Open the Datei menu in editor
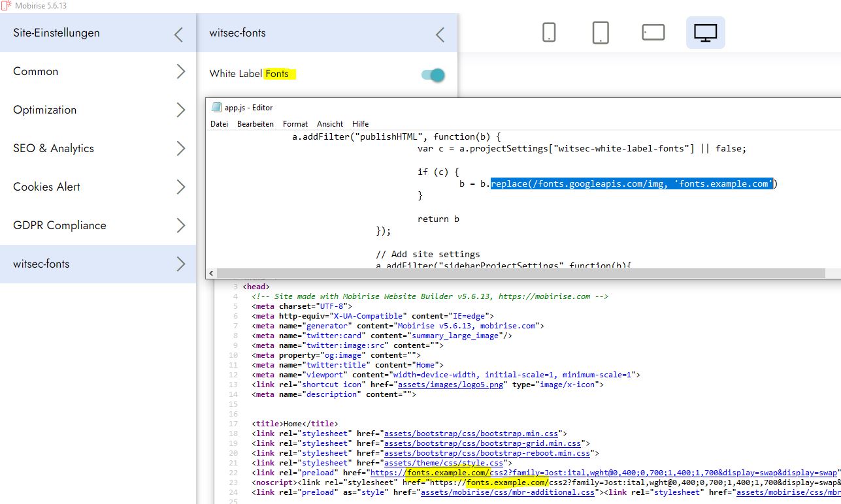The width and height of the screenshot is (841, 504). click(219, 124)
